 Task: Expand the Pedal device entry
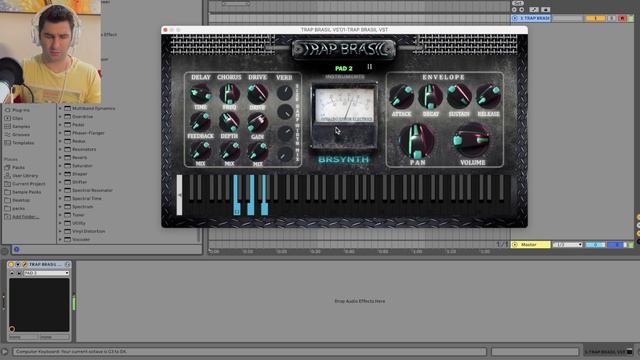(60, 125)
